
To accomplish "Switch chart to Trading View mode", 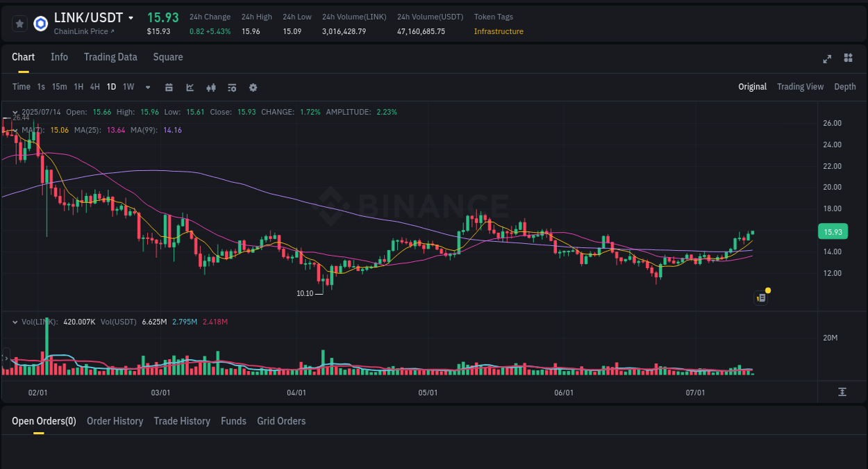I will click(x=800, y=87).
